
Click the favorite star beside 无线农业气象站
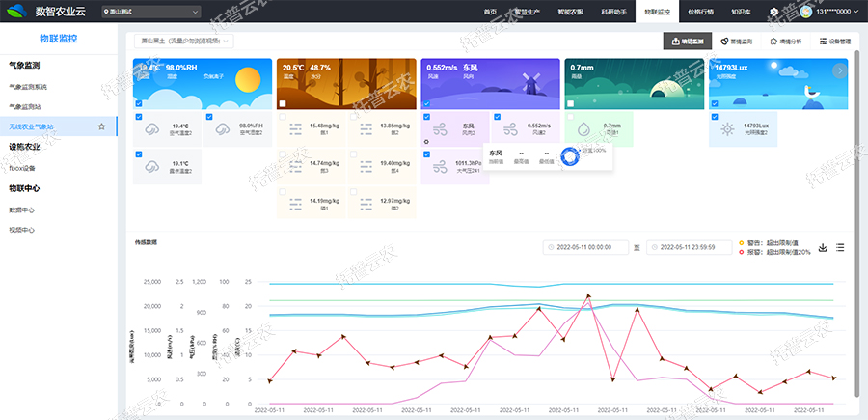tap(101, 126)
